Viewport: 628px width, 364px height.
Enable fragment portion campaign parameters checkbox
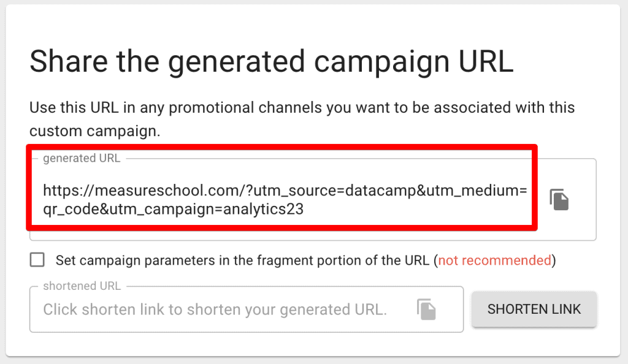[x=37, y=260]
